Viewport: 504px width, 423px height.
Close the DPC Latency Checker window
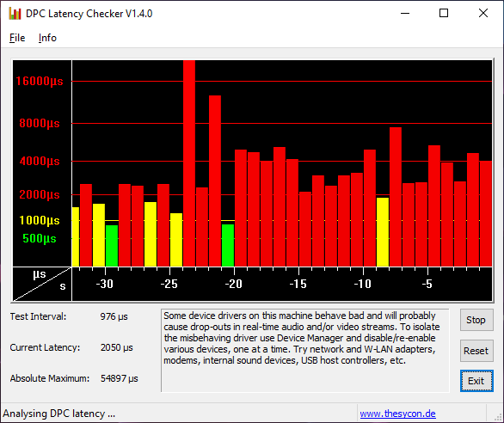(x=483, y=13)
